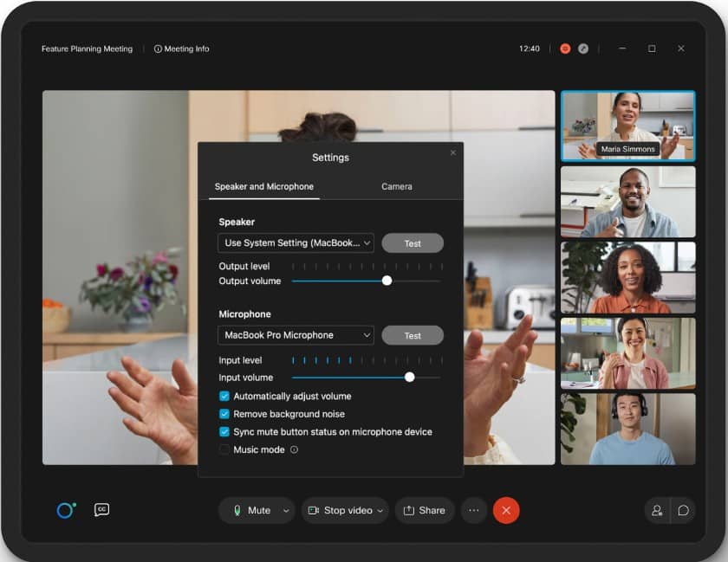Minimize the meeting window

click(x=622, y=48)
